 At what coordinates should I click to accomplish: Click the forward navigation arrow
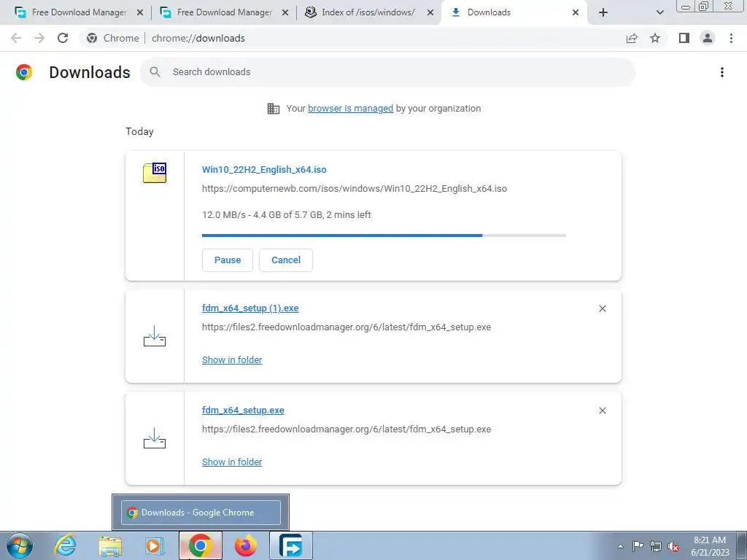[x=39, y=38]
